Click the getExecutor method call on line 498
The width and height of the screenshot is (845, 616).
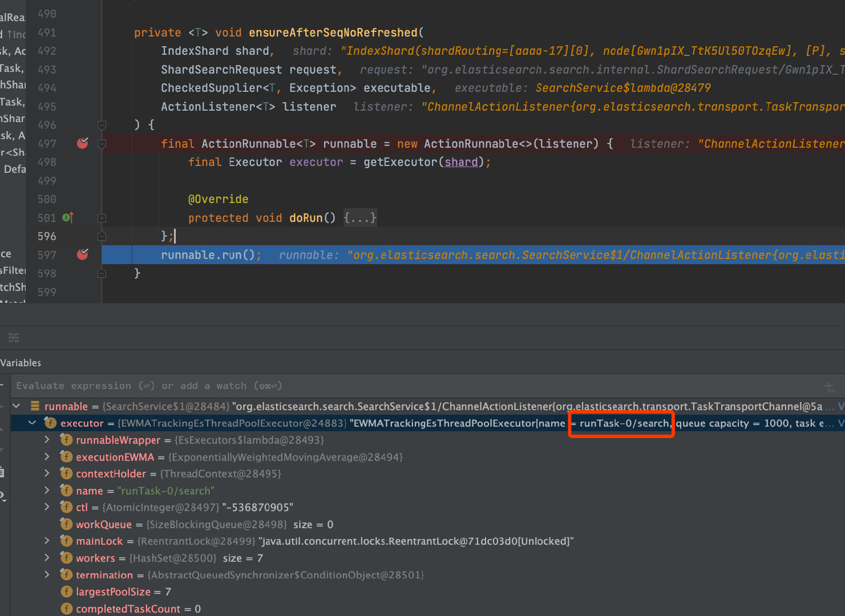tap(400, 162)
